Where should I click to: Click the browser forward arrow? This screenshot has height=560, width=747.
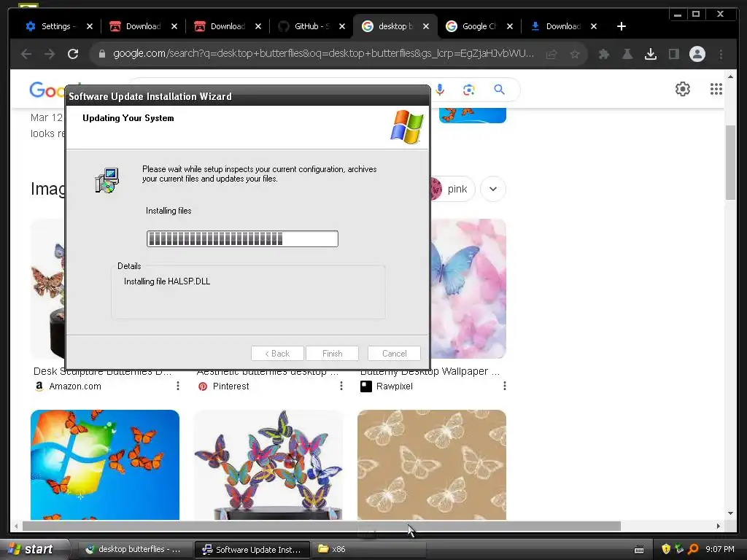[x=50, y=54]
